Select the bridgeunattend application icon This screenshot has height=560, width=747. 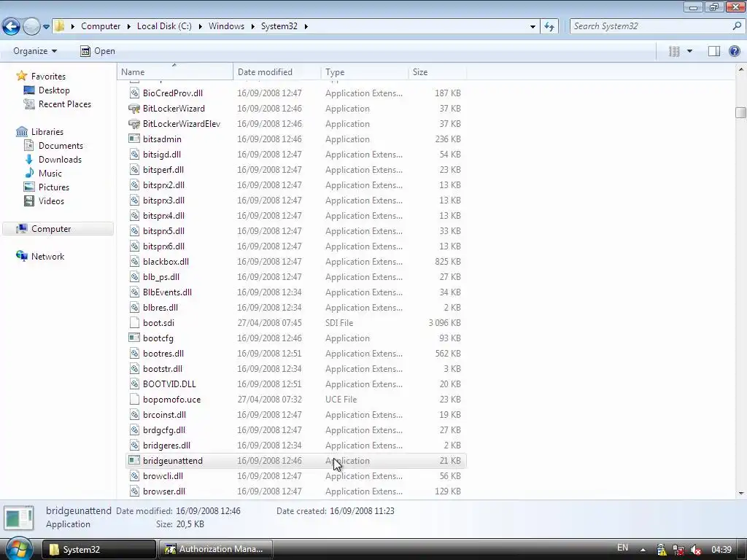click(x=134, y=461)
